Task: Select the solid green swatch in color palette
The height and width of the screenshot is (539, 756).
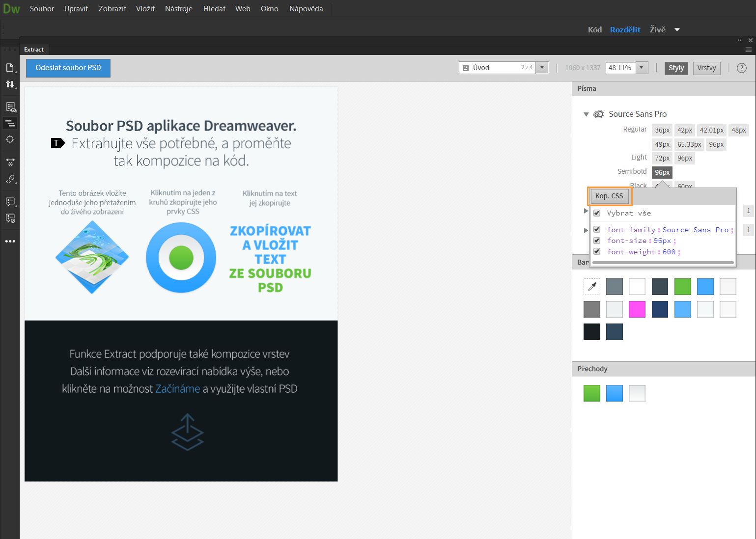Action: tap(682, 287)
